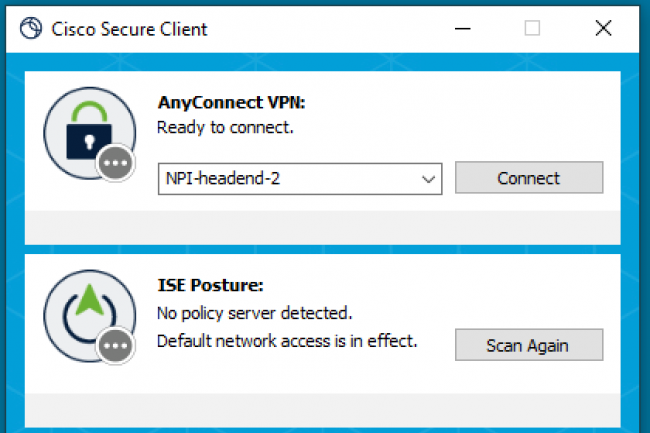Viewport: 650px width, 433px height.
Task: Click the ellipsis badge on the ISE Posture icon
Action: [114, 345]
